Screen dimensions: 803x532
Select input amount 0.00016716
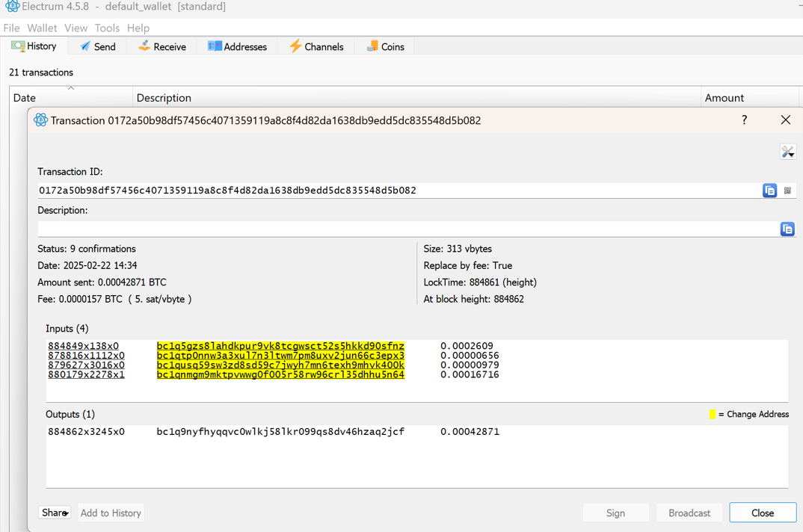tap(470, 375)
